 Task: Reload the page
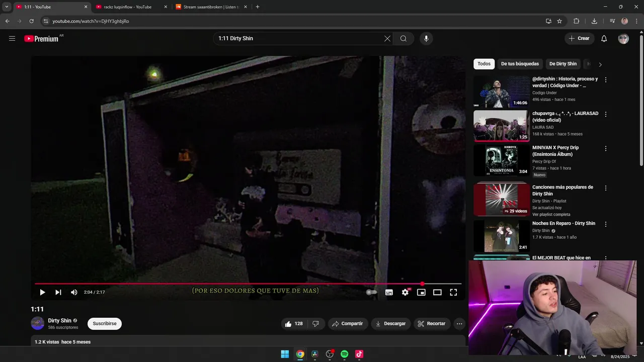[x=31, y=21]
